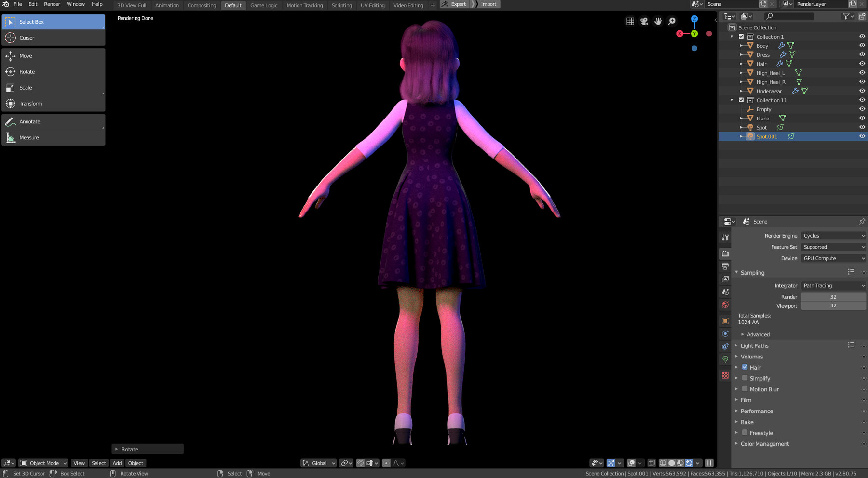The height and width of the screenshot is (478, 868).
Task: Switch to rendered viewport shading
Action: (x=689, y=463)
